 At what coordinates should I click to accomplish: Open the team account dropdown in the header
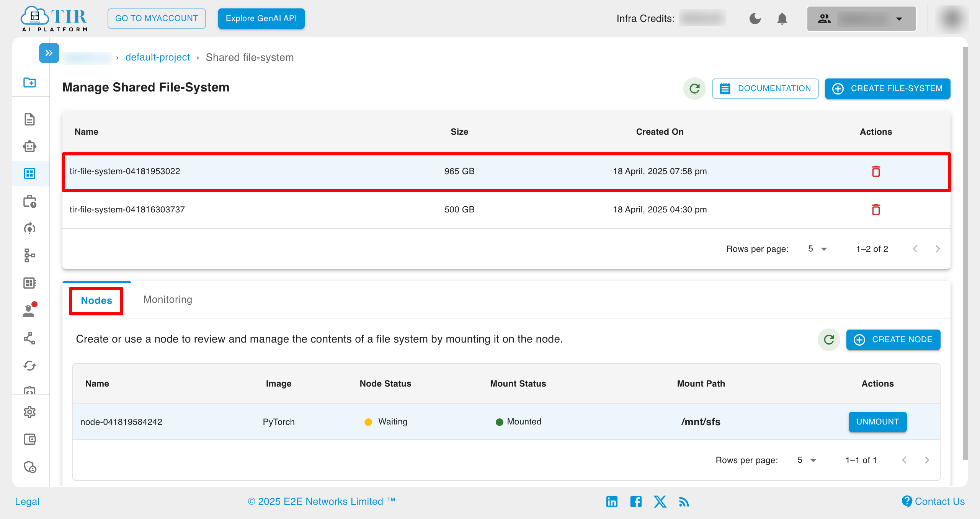point(861,18)
